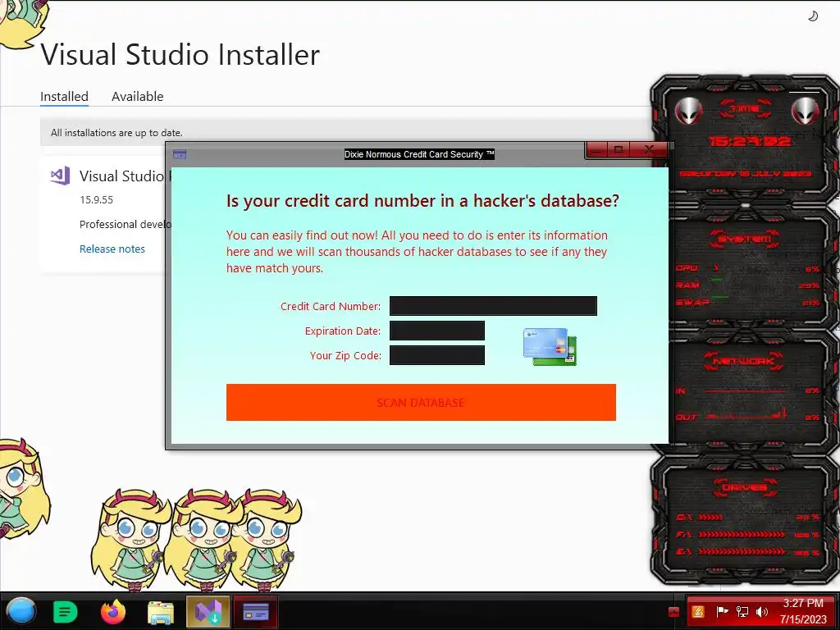The height and width of the screenshot is (630, 840).
Task: Click the widget clock reading 15:27
Action: point(749,141)
